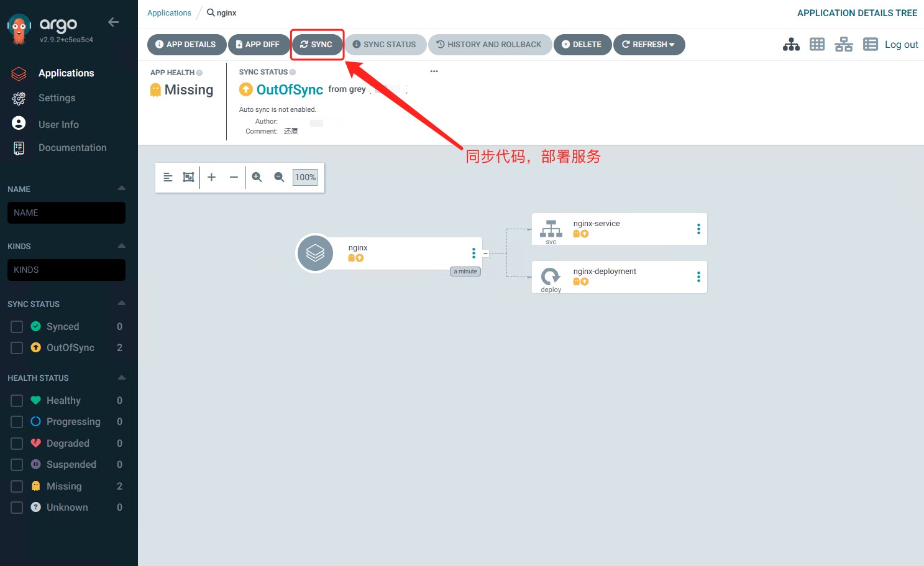Focus the Name filter input field

pos(66,212)
